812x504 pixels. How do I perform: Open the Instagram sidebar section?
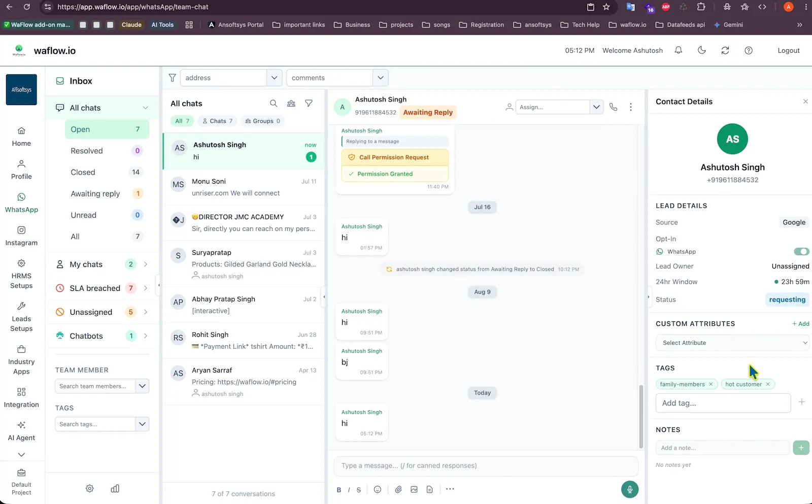pyautogui.click(x=21, y=237)
